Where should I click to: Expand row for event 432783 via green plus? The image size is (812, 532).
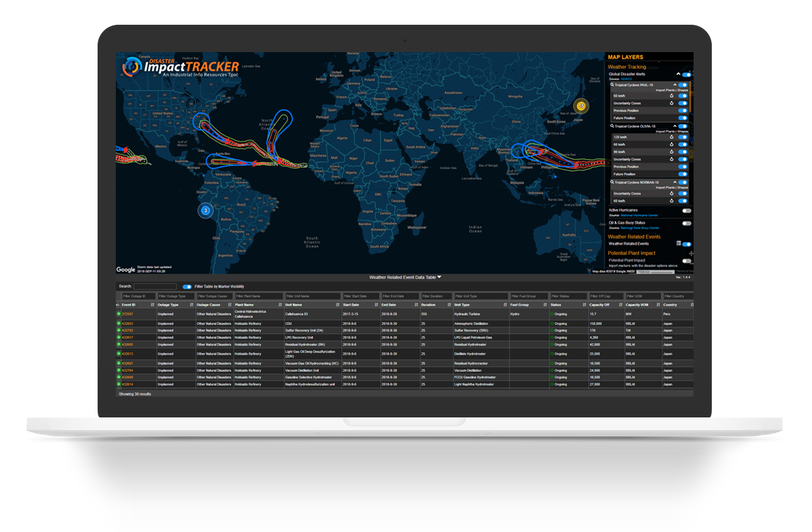pos(118,330)
